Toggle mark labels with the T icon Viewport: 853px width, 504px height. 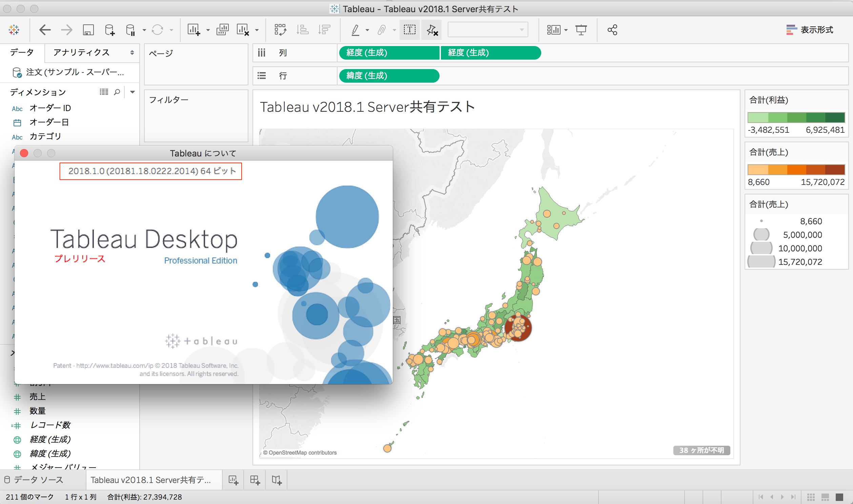[409, 30]
